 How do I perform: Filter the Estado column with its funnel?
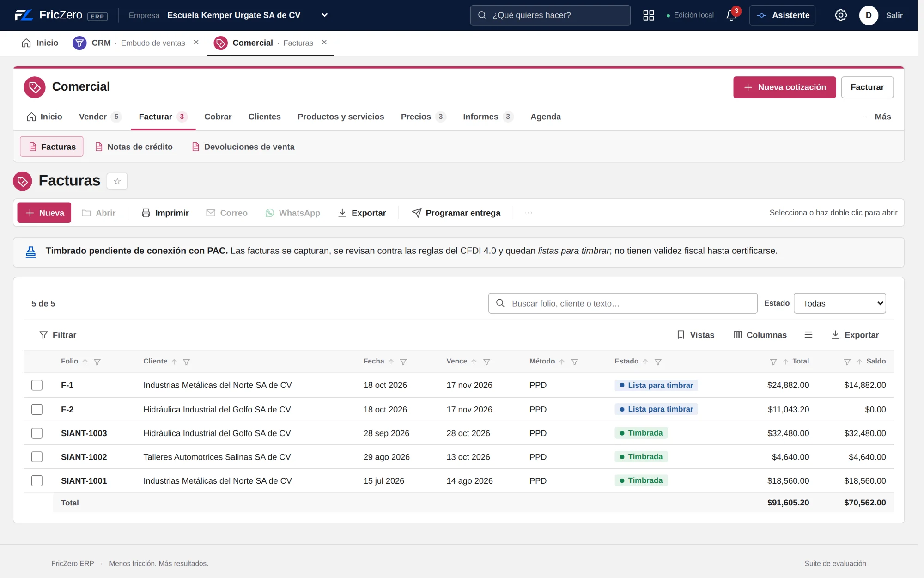pos(658,362)
